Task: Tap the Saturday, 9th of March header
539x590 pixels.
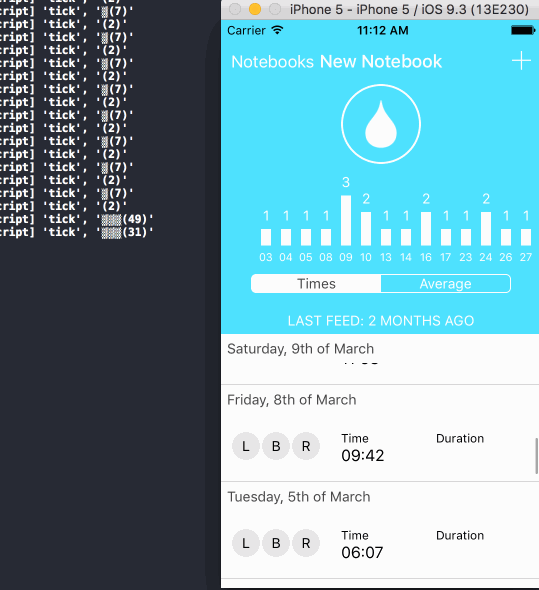Action: 300,349
